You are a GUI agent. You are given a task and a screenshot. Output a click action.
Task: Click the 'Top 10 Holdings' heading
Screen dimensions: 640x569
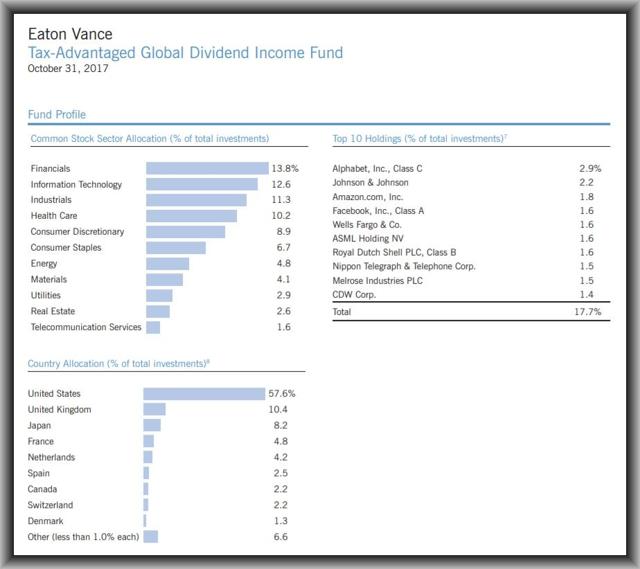[x=420, y=139]
